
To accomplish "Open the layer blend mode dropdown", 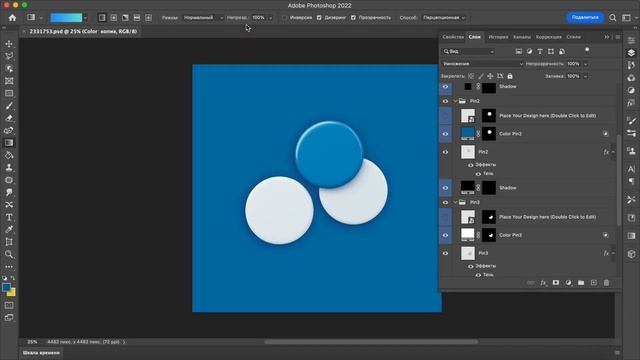I will pos(482,64).
